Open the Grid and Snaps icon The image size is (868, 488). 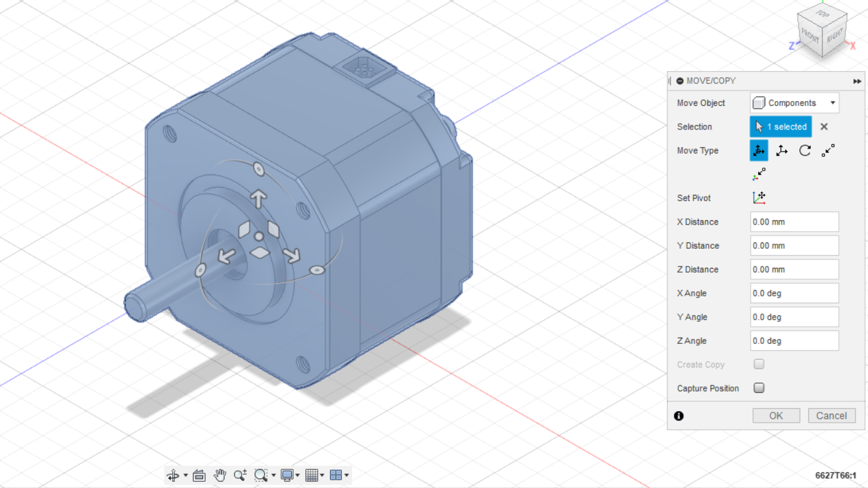pyautogui.click(x=311, y=475)
